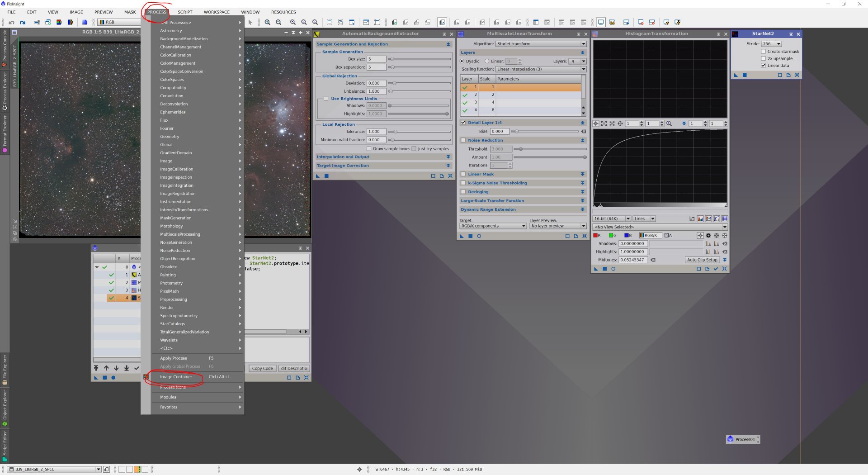Click the Process01 icon on the workspace
This screenshot has width=868, height=475.
click(743, 439)
